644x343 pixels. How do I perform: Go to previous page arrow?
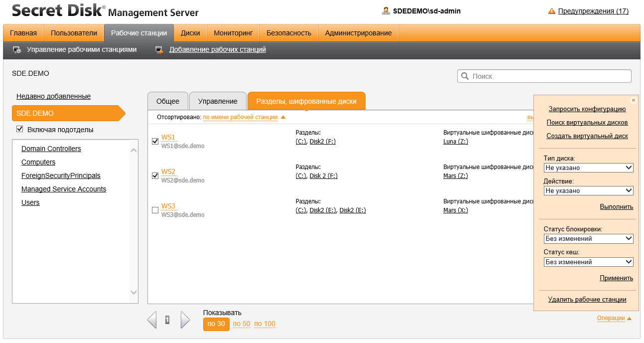[x=152, y=320]
